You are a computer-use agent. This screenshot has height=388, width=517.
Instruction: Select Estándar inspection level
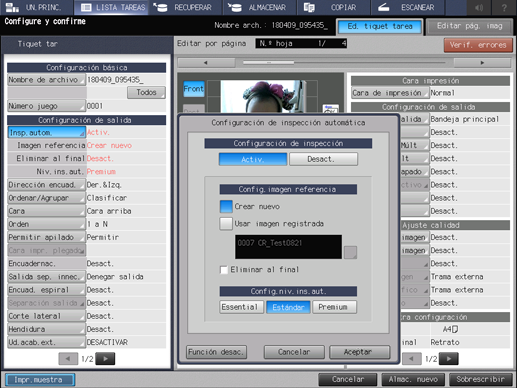pyautogui.click(x=288, y=307)
